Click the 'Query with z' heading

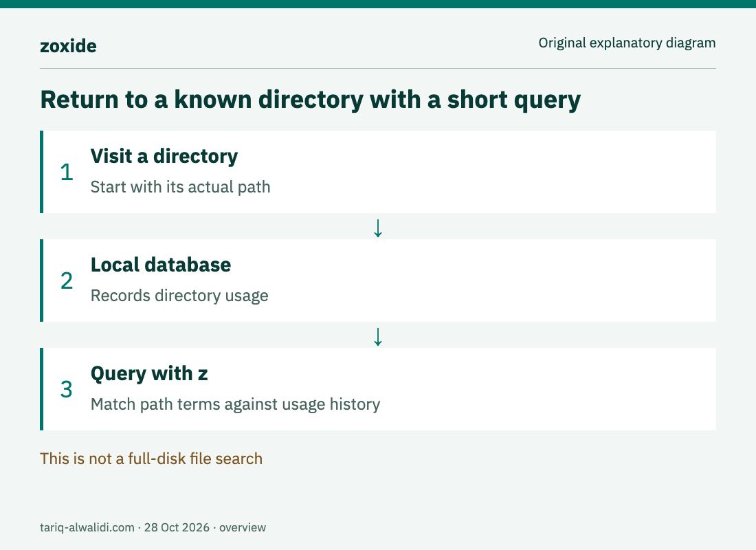tap(149, 374)
